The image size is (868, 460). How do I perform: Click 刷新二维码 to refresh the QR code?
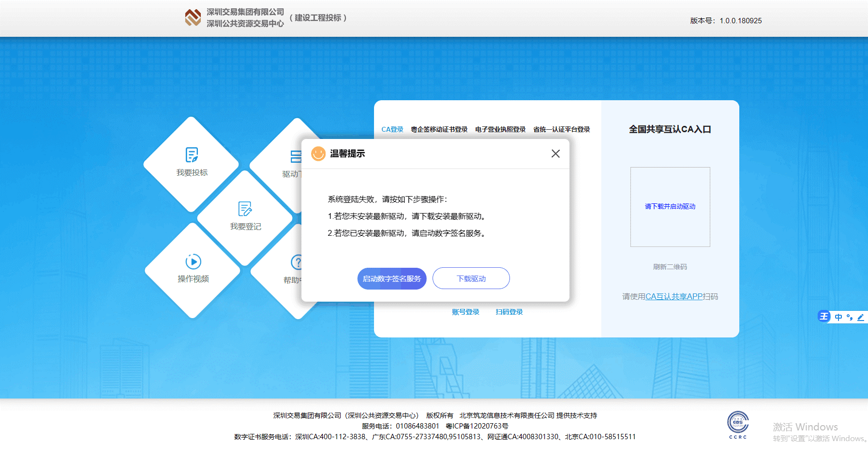[670, 267]
